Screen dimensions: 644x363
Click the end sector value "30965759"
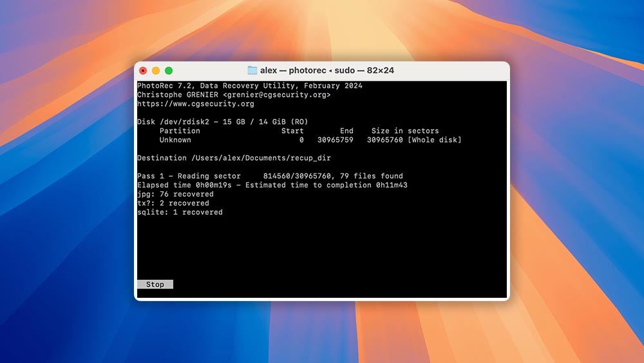pyautogui.click(x=335, y=140)
